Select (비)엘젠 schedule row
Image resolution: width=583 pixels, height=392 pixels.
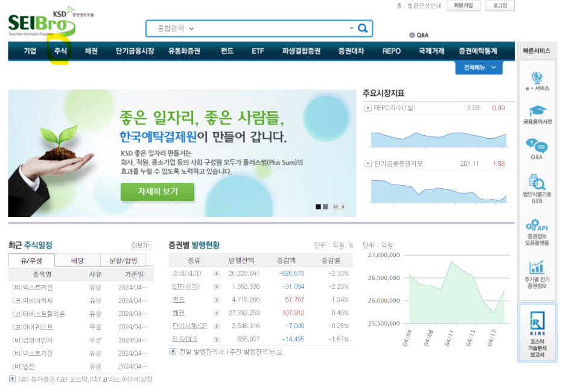click(x=81, y=367)
